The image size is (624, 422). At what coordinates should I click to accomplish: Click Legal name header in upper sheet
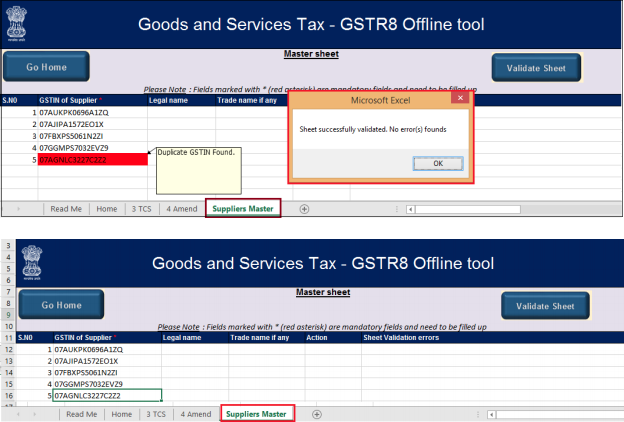181,100
